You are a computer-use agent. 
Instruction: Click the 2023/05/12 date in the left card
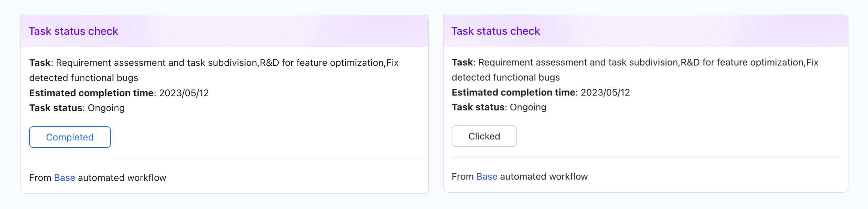(x=184, y=93)
